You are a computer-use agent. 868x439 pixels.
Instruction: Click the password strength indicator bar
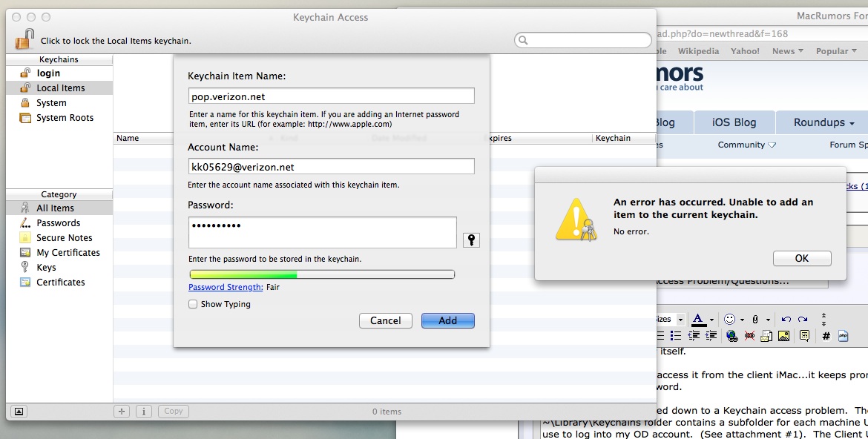322,274
